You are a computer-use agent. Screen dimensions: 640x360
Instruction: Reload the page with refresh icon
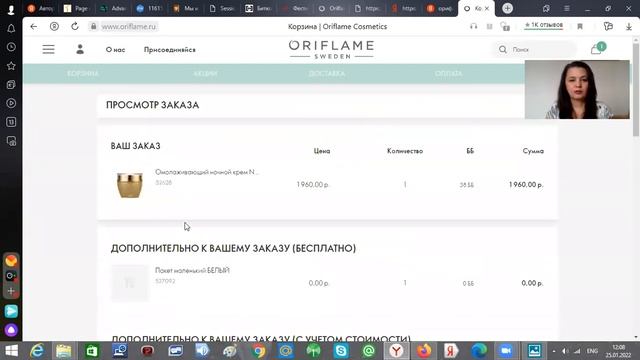coord(75,27)
